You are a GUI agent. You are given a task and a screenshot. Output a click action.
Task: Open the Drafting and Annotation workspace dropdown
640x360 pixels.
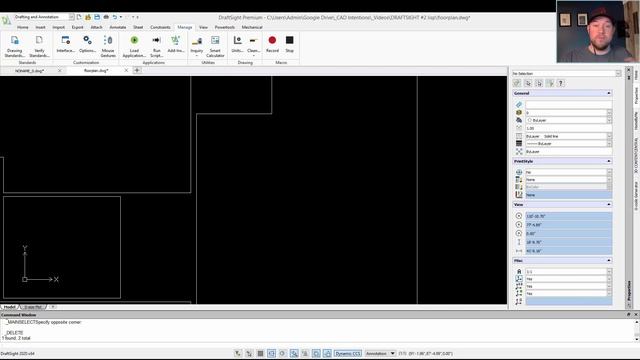click(71, 17)
